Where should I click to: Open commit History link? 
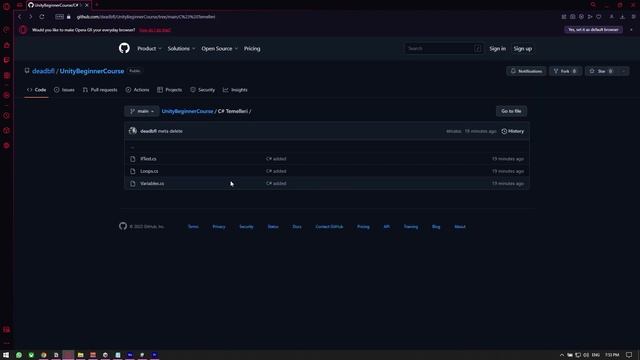point(513,131)
